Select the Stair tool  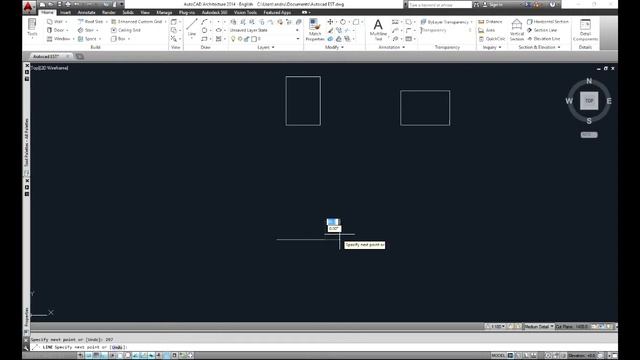pos(86,30)
